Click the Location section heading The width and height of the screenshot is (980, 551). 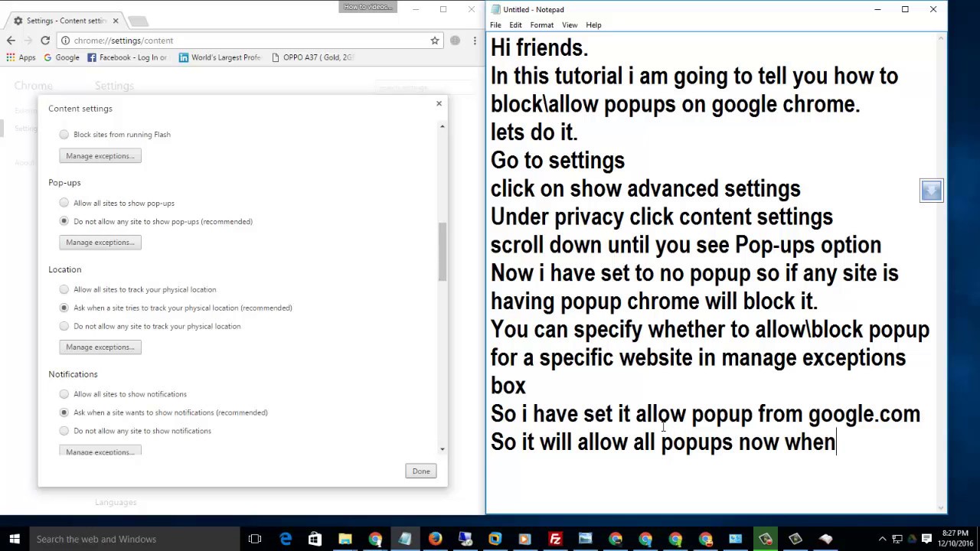64,269
